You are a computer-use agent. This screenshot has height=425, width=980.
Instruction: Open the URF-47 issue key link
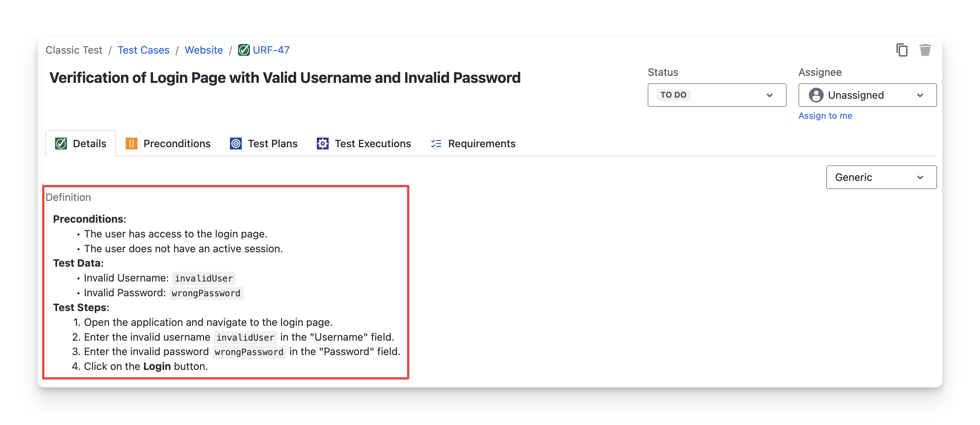[x=271, y=50]
